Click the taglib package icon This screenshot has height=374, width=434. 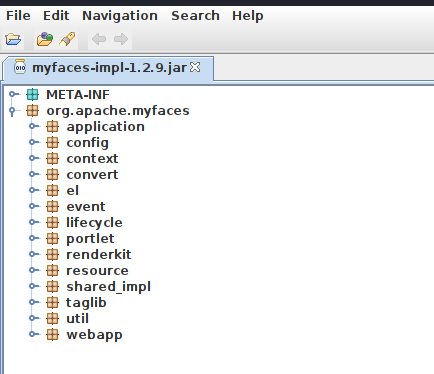click(x=52, y=303)
